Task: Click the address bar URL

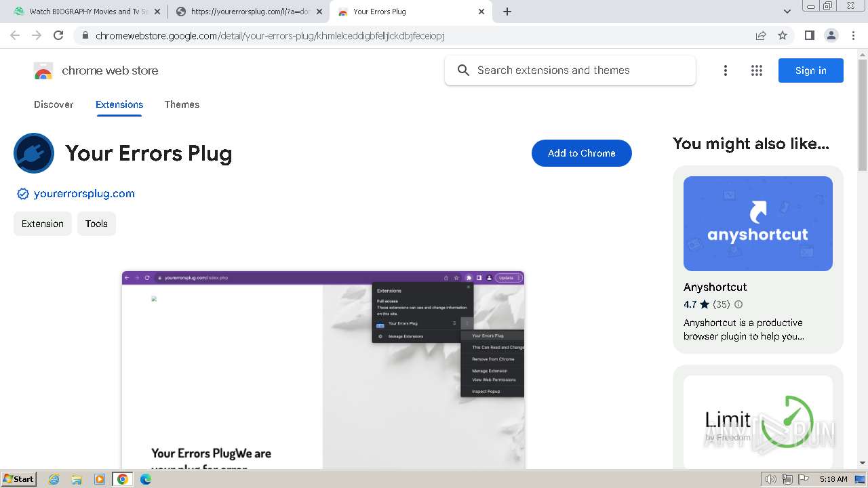Action: pos(270,35)
